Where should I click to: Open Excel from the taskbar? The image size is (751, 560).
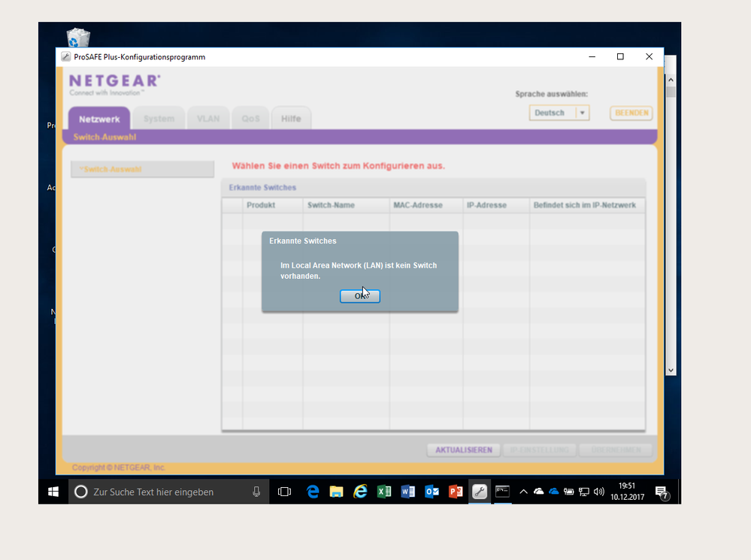coord(384,492)
